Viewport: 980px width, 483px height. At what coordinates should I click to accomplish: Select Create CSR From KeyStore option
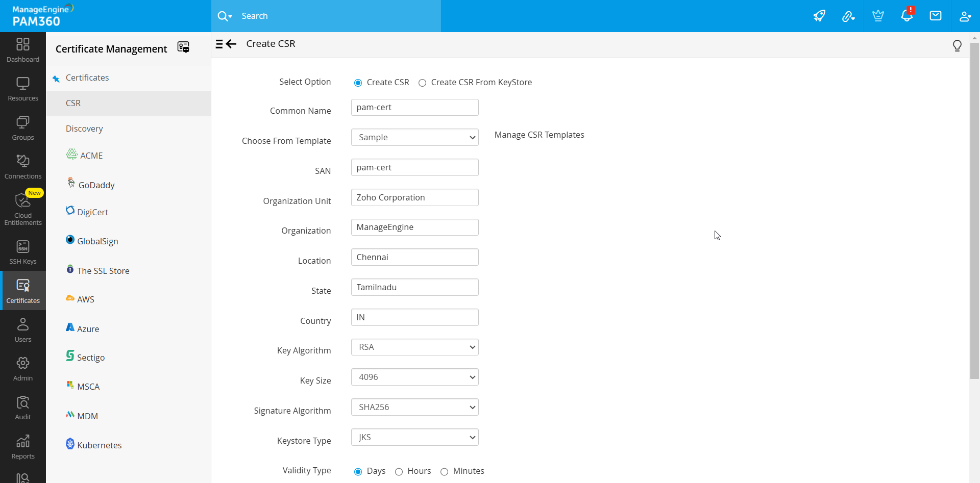pos(422,83)
